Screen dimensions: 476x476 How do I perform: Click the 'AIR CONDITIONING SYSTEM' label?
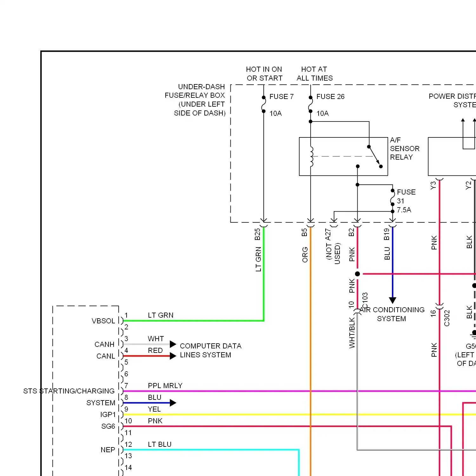(x=392, y=314)
